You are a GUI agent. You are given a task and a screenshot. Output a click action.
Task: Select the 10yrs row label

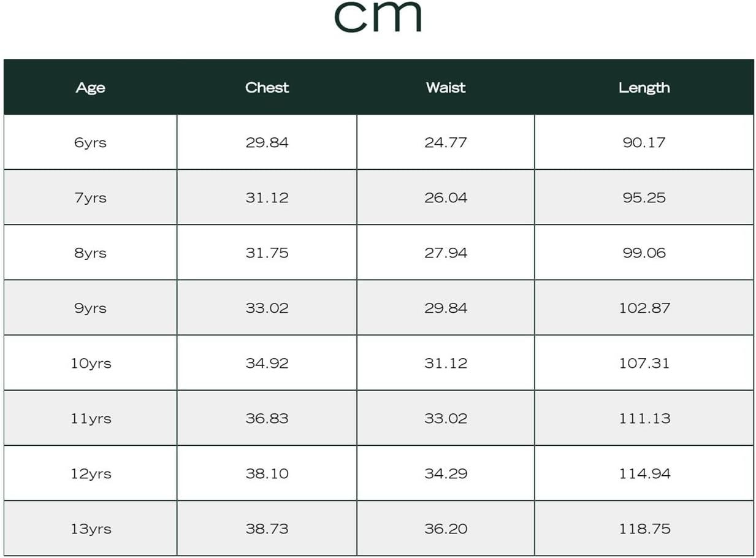click(x=91, y=363)
